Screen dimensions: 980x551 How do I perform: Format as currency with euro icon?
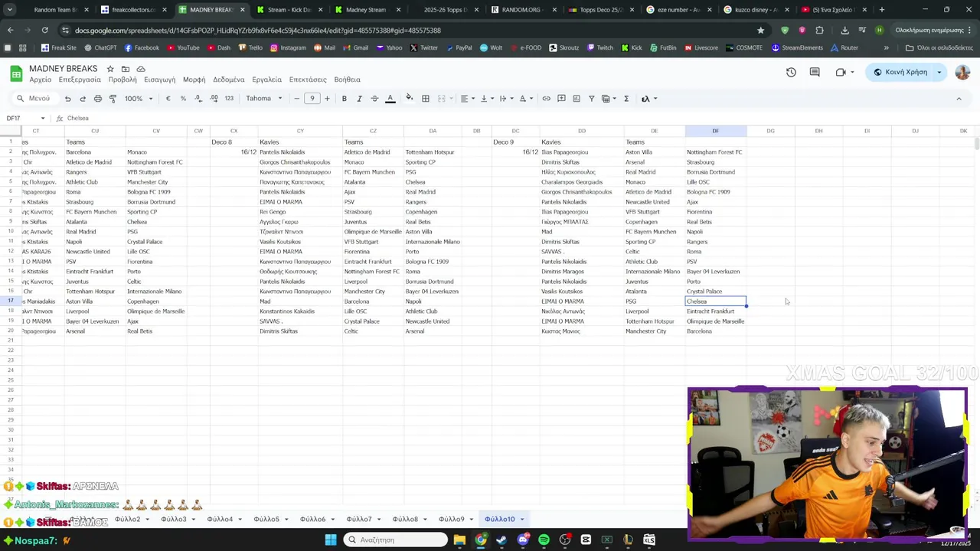pos(168,99)
